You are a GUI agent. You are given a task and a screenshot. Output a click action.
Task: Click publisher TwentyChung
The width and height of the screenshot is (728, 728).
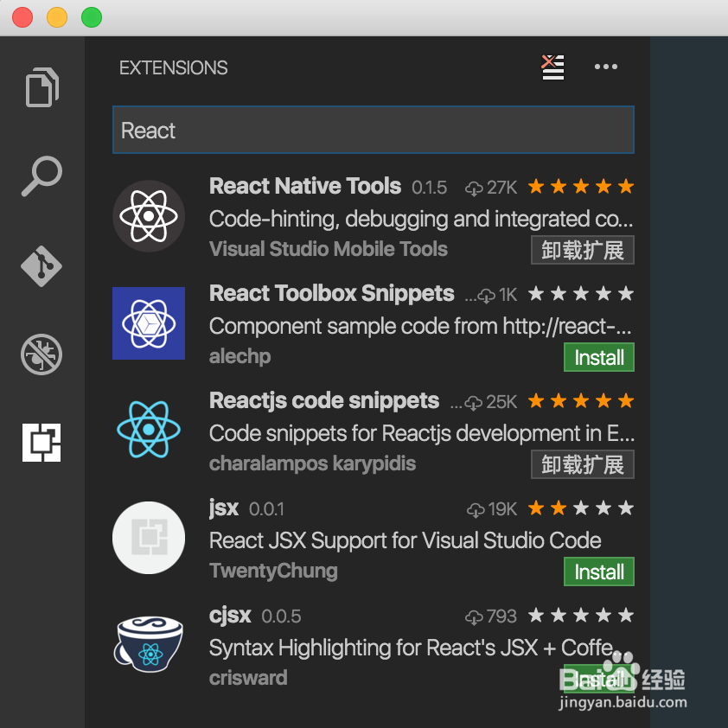click(x=273, y=571)
